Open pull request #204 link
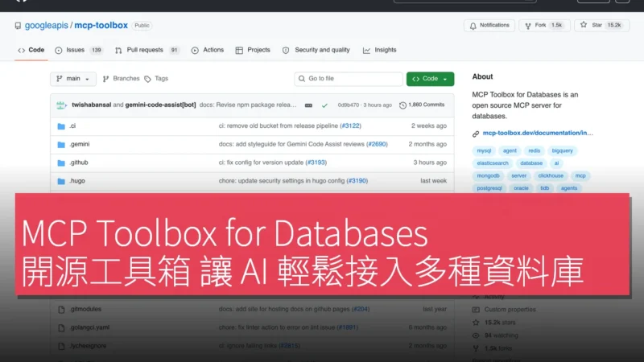Screen dimensions: 644x362 [x=360, y=309]
